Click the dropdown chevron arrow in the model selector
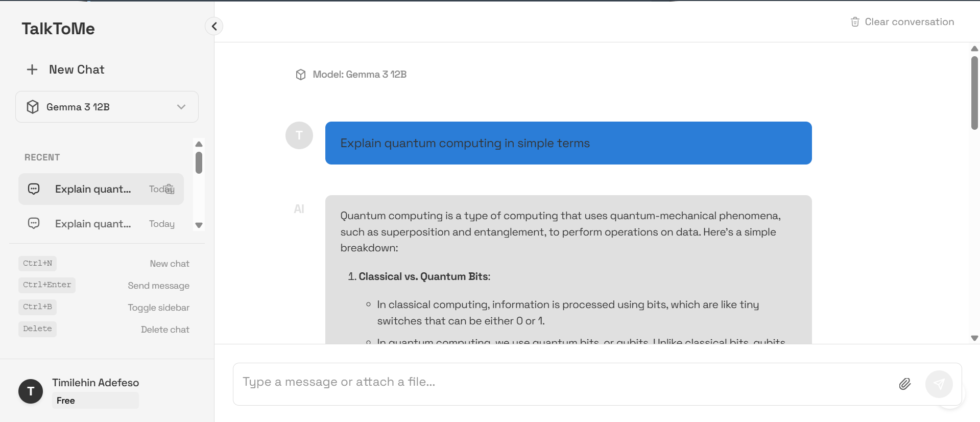Viewport: 980px width, 422px height. (181, 107)
